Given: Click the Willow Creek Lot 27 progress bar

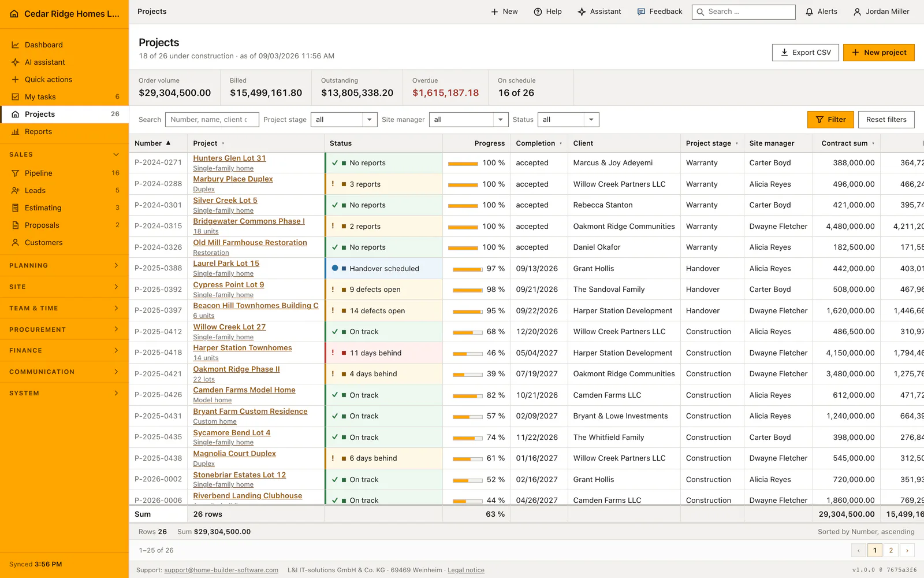Looking at the screenshot, I should 467,332.
